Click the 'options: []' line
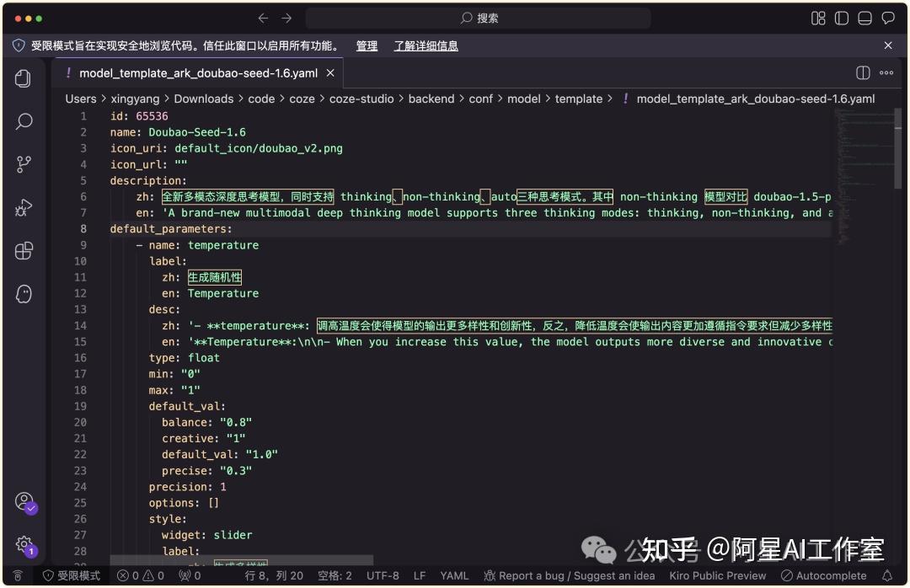The height and width of the screenshot is (588, 910). (x=184, y=503)
